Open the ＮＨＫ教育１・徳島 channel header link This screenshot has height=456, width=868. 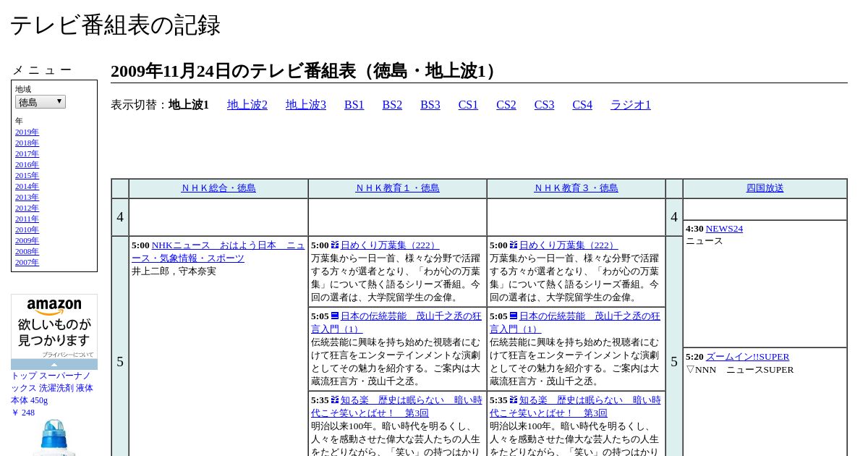pyautogui.click(x=397, y=188)
